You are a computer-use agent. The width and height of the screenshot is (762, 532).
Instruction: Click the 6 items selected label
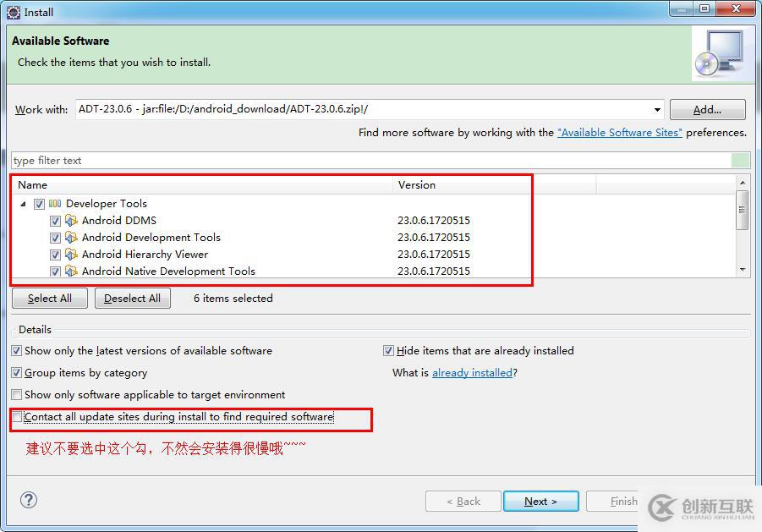coord(233,299)
